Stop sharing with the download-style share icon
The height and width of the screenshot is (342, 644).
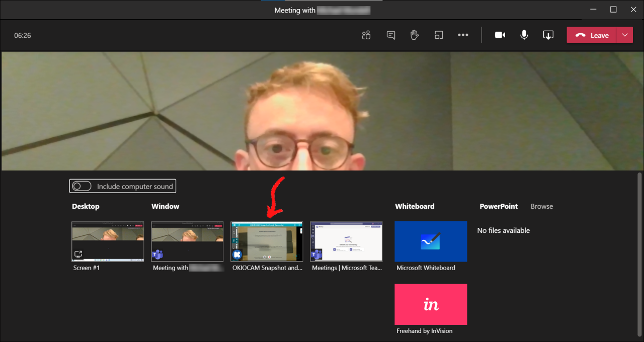pyautogui.click(x=548, y=35)
